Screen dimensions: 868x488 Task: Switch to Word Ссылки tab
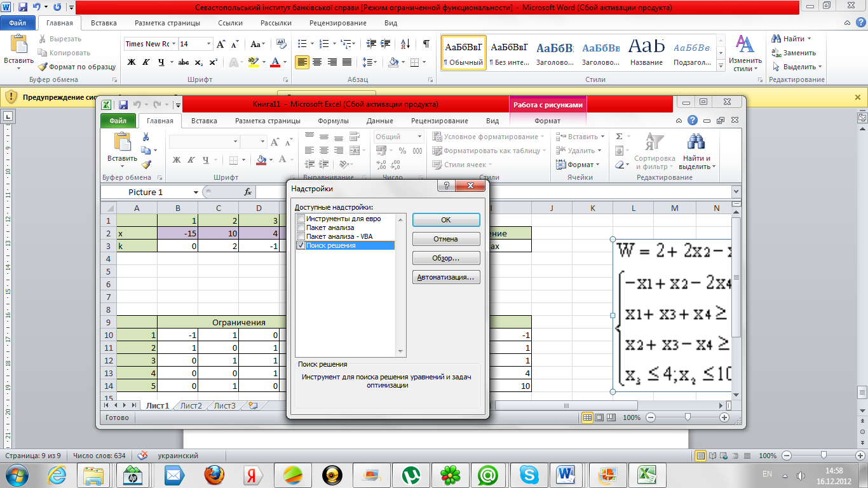230,23
